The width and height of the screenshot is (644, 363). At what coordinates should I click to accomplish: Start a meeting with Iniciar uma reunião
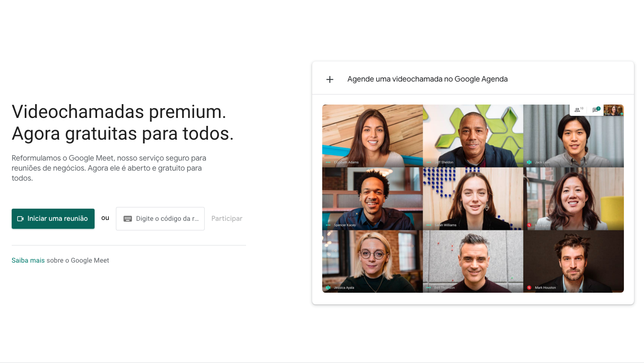coord(53,219)
